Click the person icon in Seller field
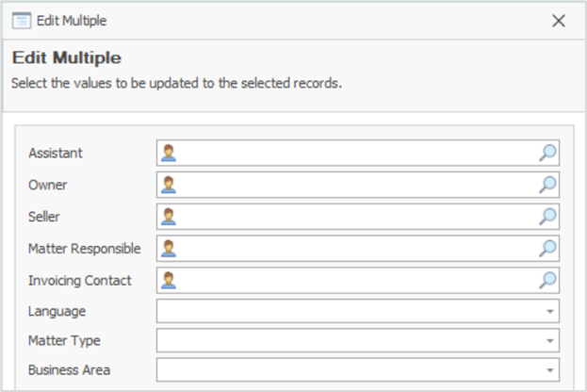The height and width of the screenshot is (392, 587). (x=169, y=217)
